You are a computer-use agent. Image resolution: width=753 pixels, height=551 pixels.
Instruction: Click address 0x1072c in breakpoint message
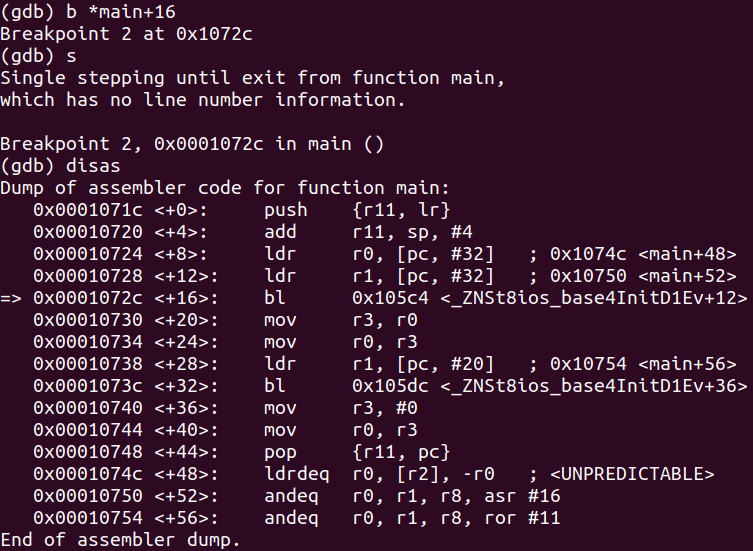[214, 34]
